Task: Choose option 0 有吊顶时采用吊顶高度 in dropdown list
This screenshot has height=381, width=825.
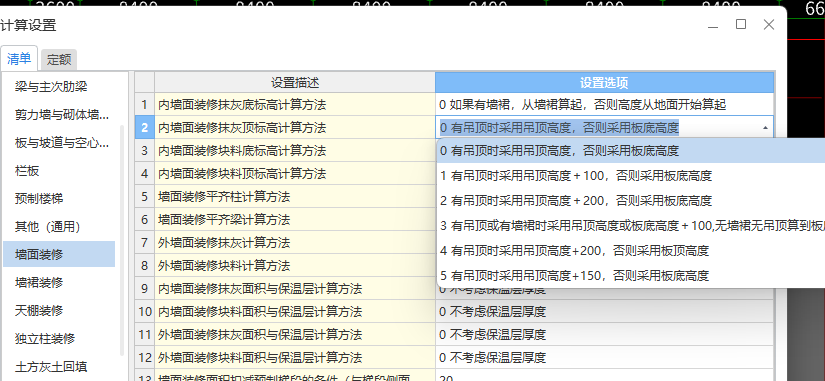Action: tap(631, 151)
